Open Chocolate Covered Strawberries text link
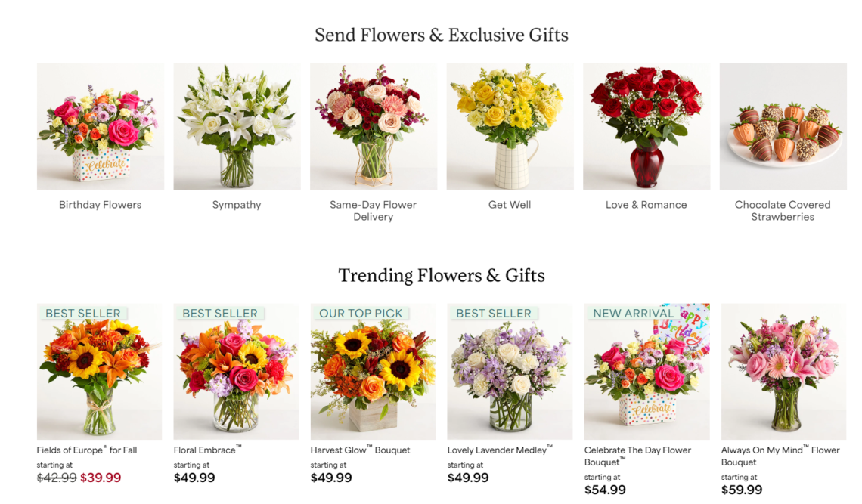Image resolution: width=862 pixels, height=504 pixels. [783, 211]
